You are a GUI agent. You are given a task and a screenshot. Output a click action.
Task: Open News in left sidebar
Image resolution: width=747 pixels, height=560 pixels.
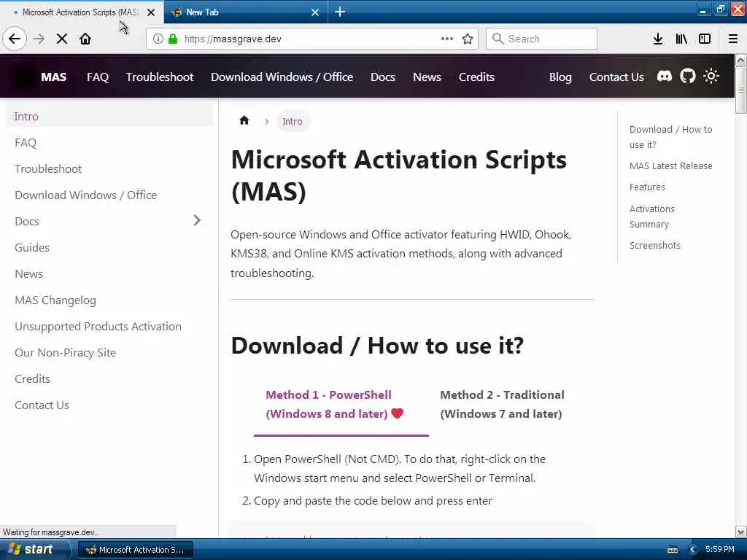click(x=109, y=273)
